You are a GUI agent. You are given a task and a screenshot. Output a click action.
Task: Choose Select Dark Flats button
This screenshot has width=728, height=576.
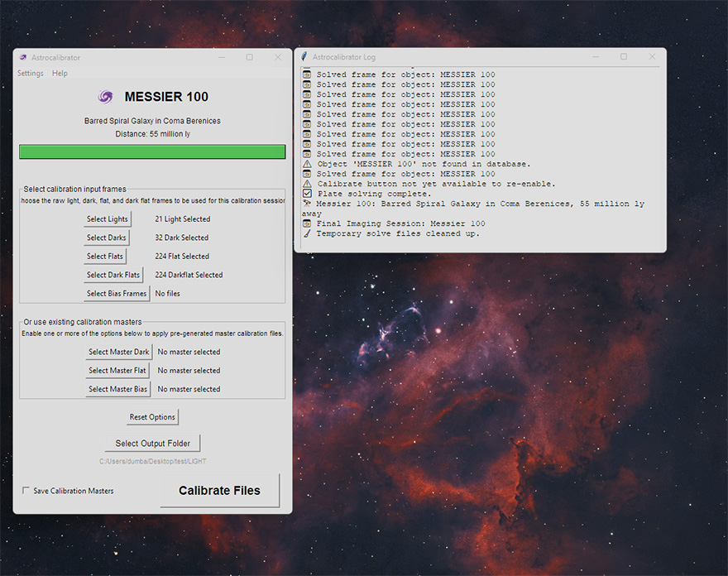pos(113,275)
